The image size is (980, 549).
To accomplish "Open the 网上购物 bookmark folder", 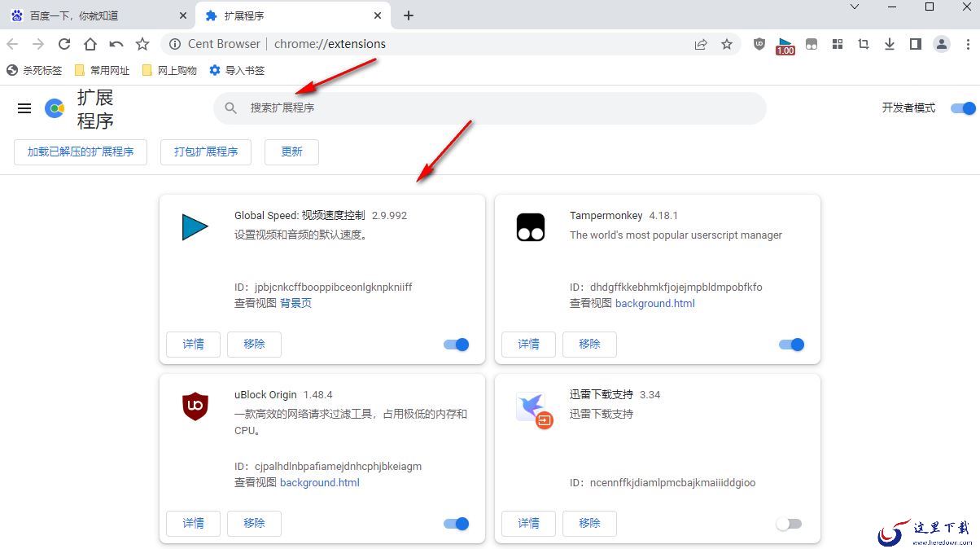I will tap(169, 70).
